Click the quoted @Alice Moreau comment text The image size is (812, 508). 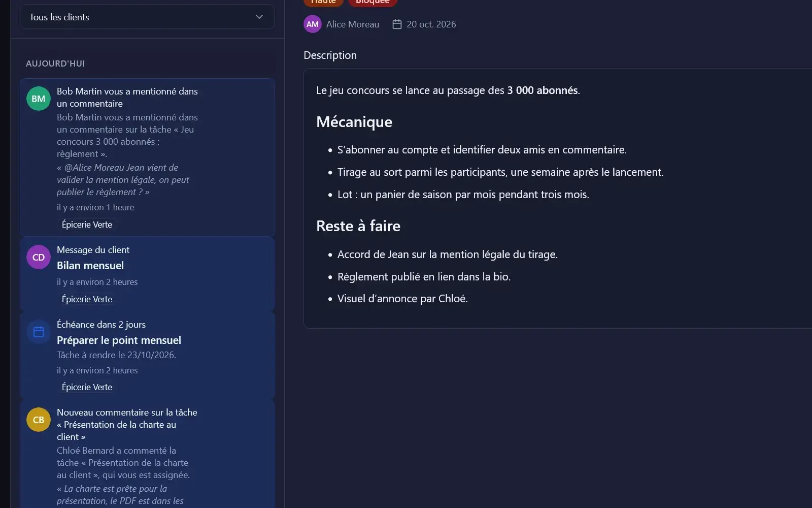(123, 180)
